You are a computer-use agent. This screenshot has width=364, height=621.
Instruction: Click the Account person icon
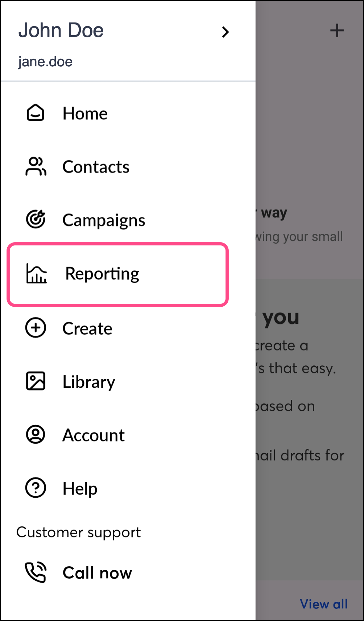click(36, 434)
